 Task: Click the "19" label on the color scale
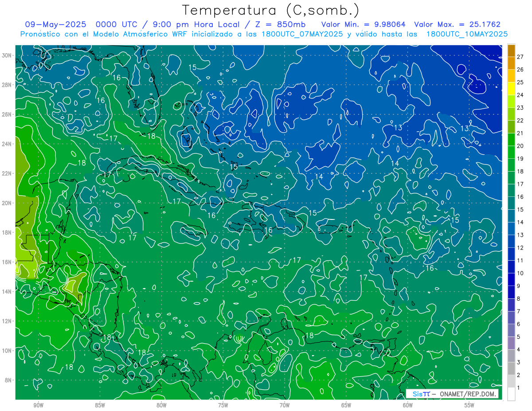(520, 158)
